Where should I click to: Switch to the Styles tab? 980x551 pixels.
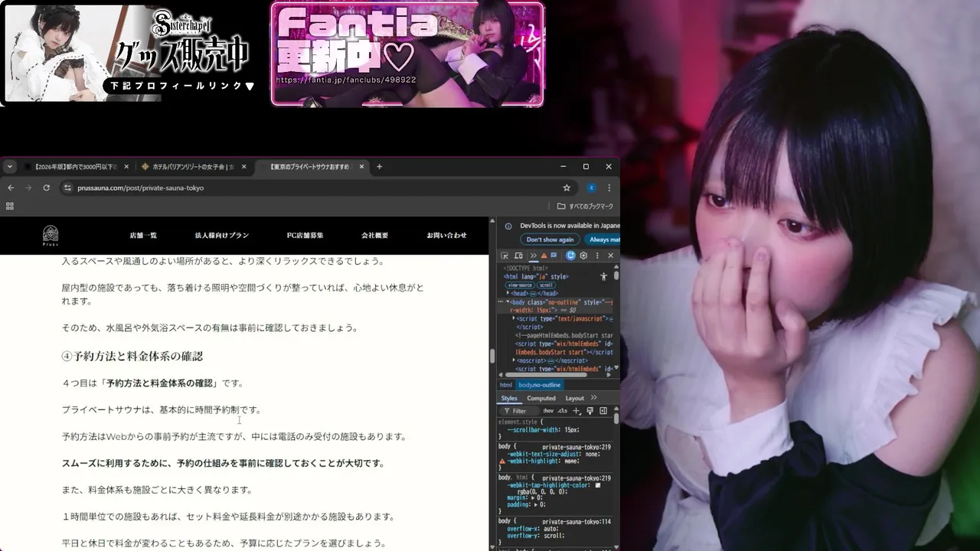(x=509, y=398)
